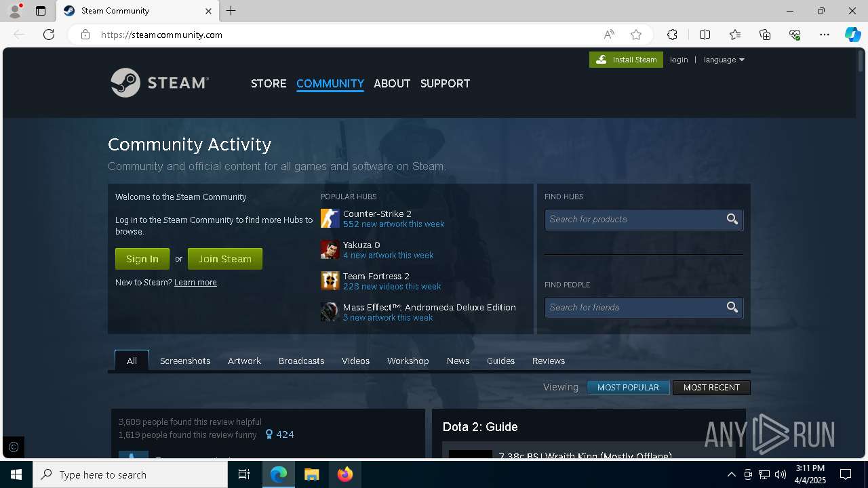Open 4 new artwork this week link
868x488 pixels.
coord(388,256)
